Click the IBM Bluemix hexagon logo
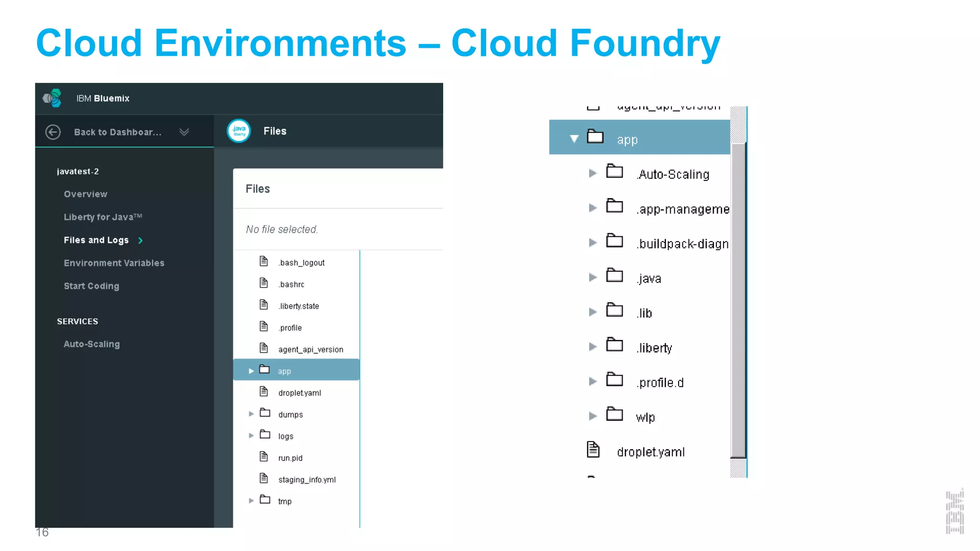Screen dimensions: 980x551 click(x=52, y=98)
